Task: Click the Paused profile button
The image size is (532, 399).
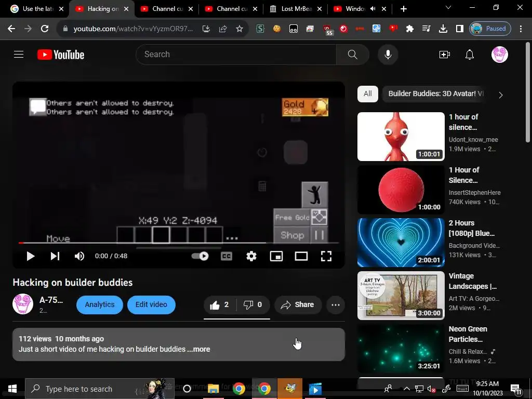Action: (x=489, y=29)
